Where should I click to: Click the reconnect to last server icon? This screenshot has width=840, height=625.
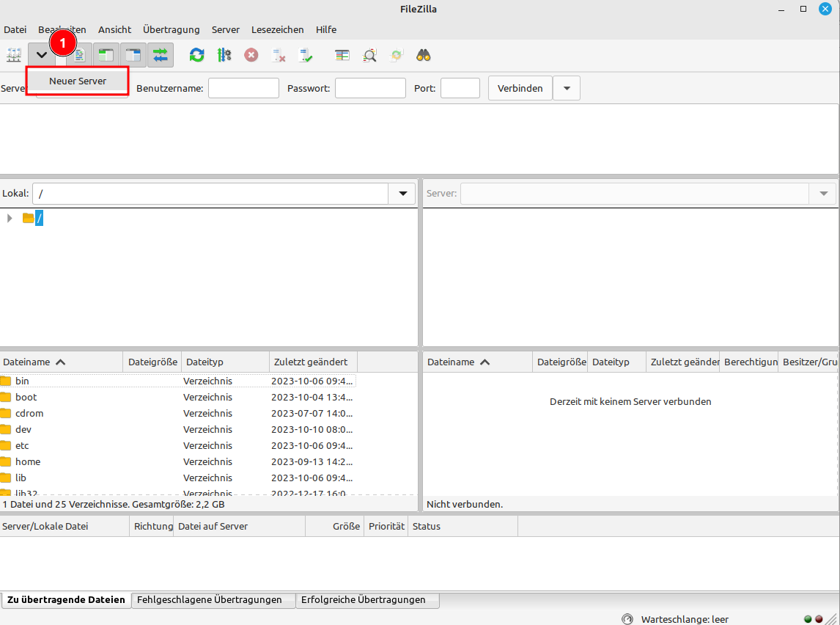point(306,55)
